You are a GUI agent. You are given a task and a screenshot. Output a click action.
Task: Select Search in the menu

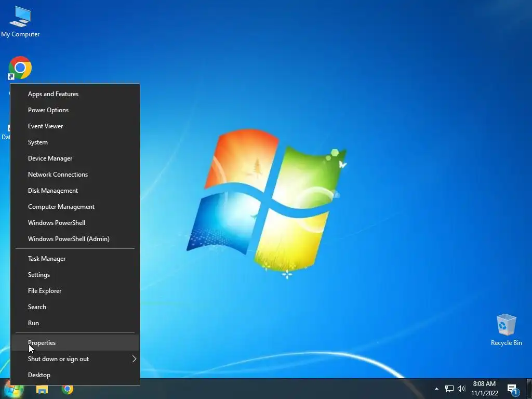(x=75, y=307)
